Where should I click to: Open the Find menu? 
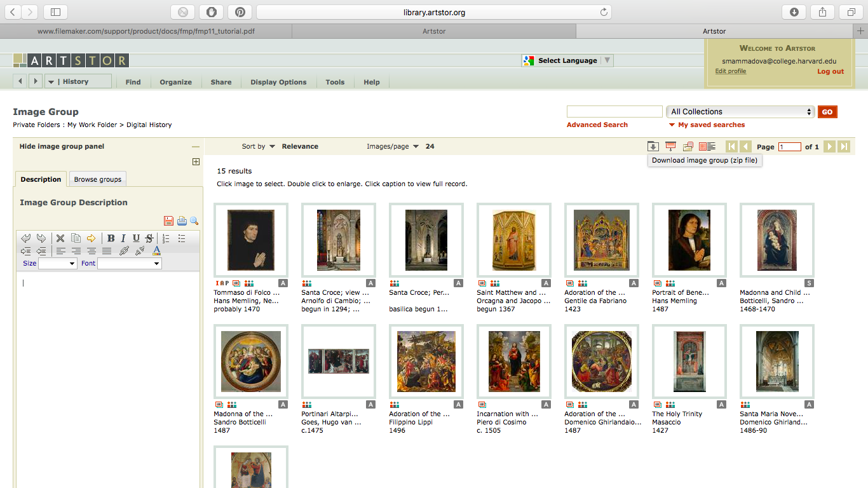[x=133, y=82]
